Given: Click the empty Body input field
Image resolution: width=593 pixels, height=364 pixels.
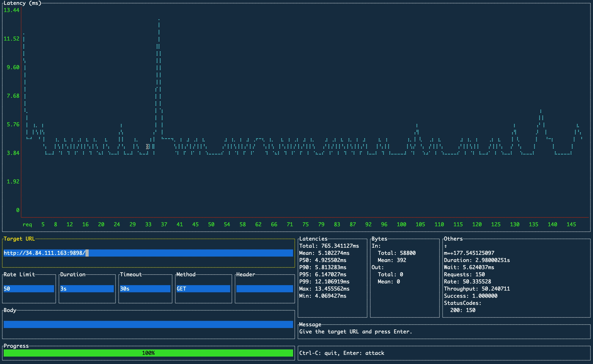Looking at the screenshot, I should [148, 324].
